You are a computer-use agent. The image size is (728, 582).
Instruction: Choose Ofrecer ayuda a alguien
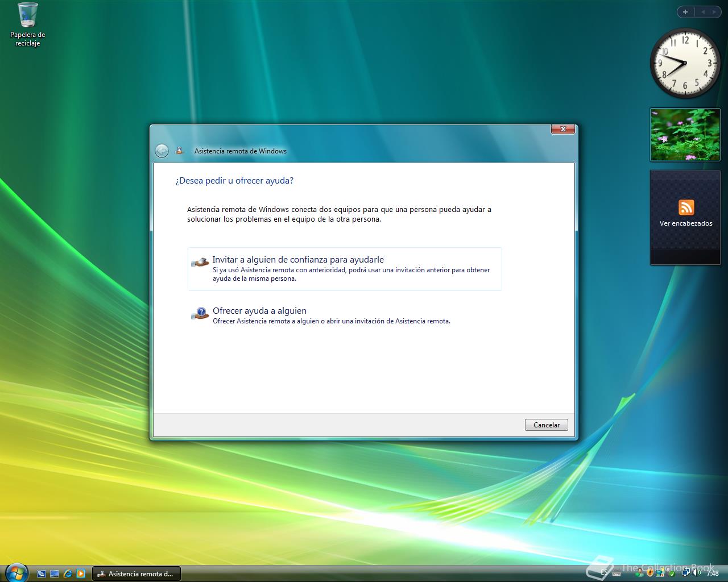[x=345, y=315]
